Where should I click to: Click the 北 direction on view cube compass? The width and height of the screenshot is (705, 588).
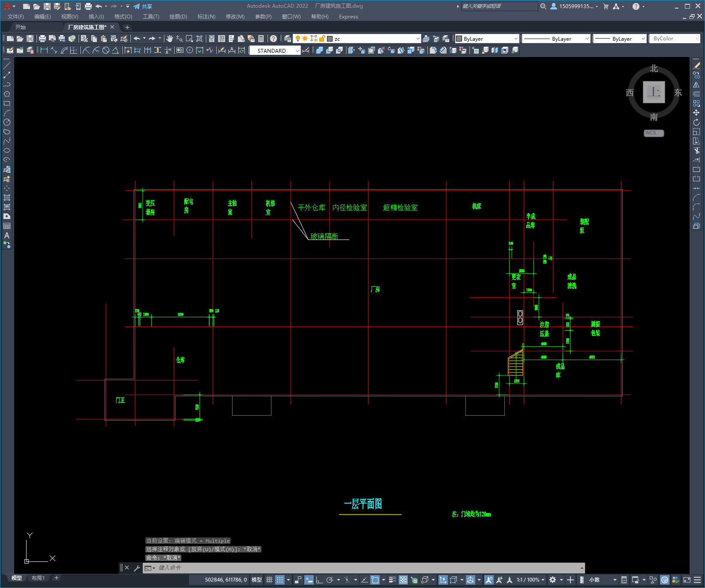tap(654, 69)
